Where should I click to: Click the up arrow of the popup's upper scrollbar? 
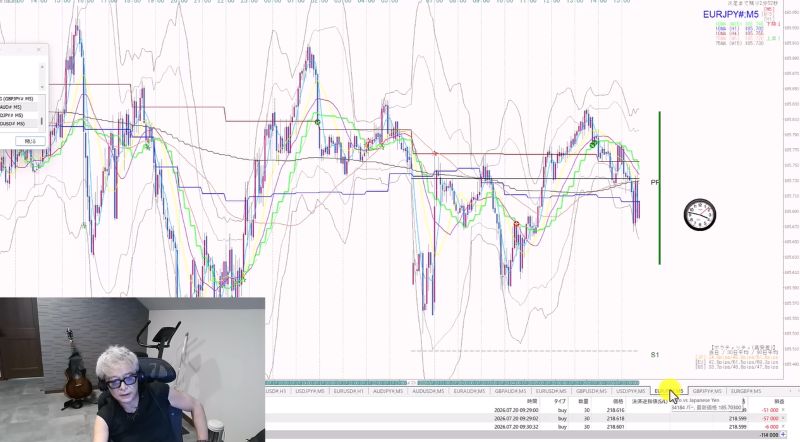point(42,67)
